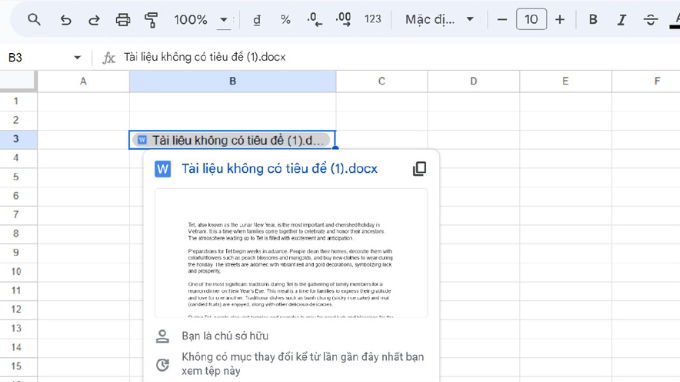Click the search magnifier icon in toolbar

coord(34,20)
